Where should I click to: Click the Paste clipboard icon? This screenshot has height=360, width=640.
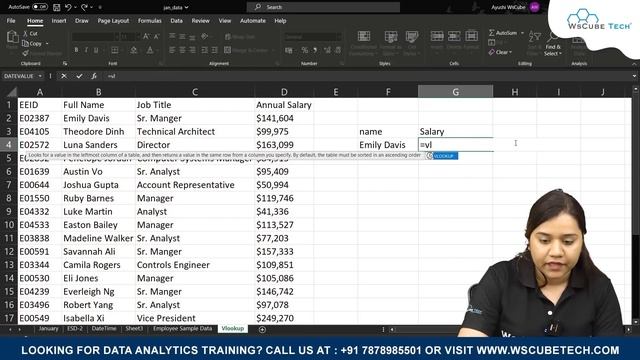point(12,38)
